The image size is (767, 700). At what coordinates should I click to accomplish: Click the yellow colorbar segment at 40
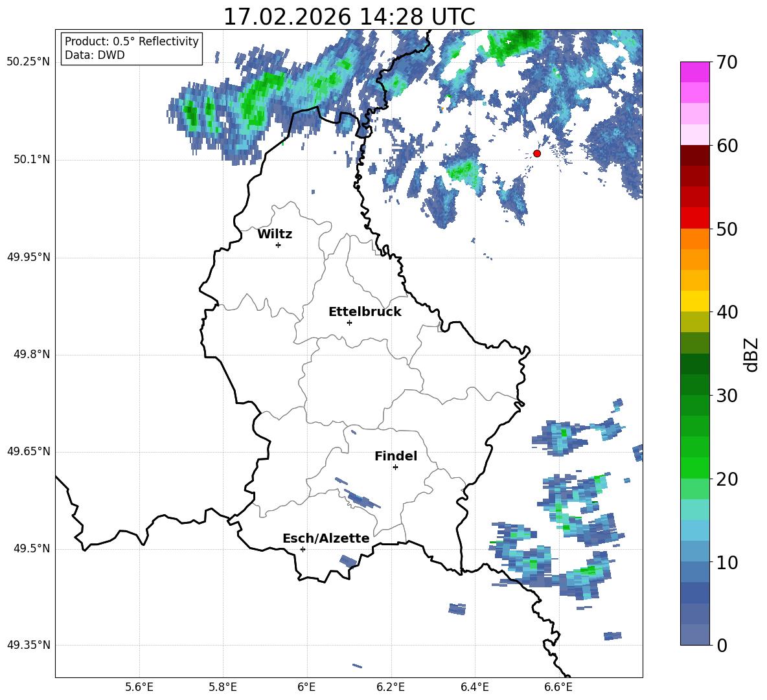click(x=695, y=300)
